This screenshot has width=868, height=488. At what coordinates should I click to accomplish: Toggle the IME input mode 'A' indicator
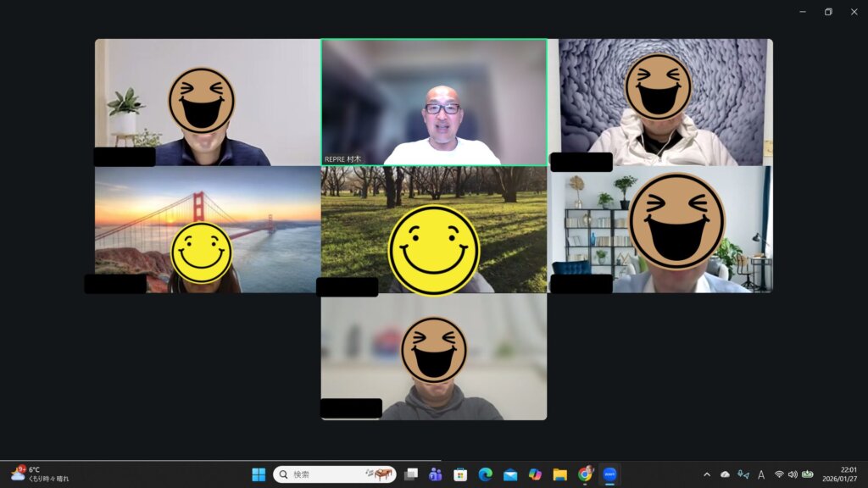coord(761,474)
